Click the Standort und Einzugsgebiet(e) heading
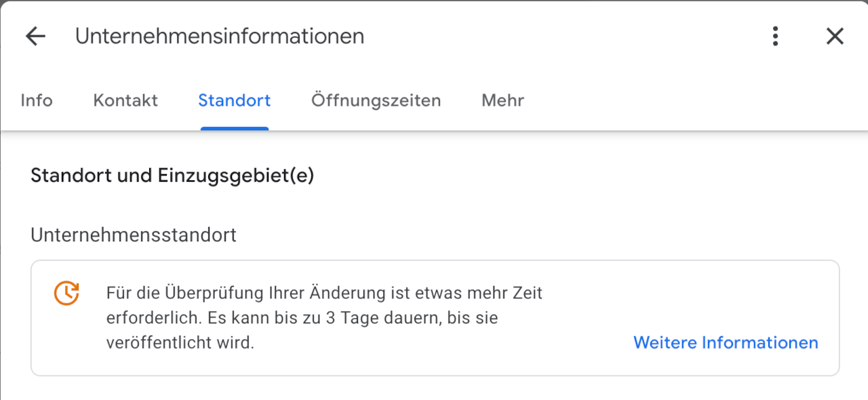Screen dimensions: 868x400 coord(172,176)
